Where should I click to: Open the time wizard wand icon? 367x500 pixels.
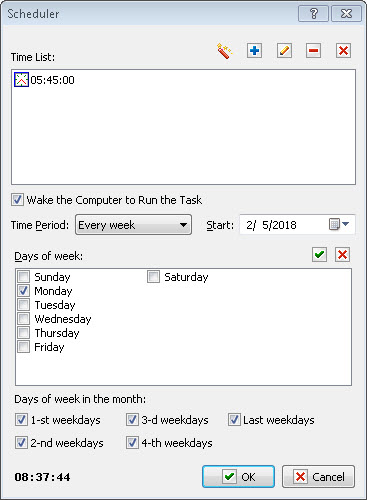click(224, 51)
